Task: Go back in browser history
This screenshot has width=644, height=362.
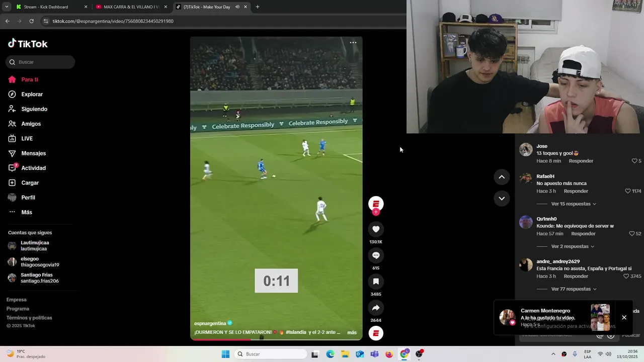Action: [7, 21]
